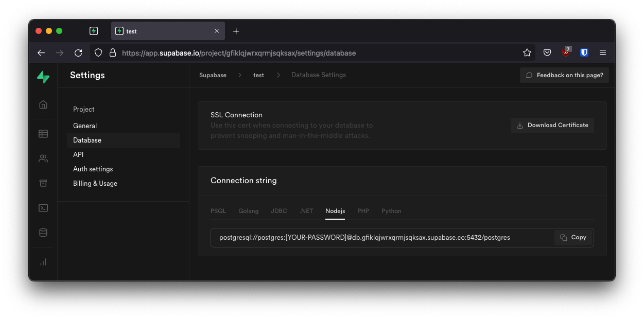This screenshot has height=319, width=644.
Task: Open the Storage bucket icon
Action: pyautogui.click(x=43, y=183)
